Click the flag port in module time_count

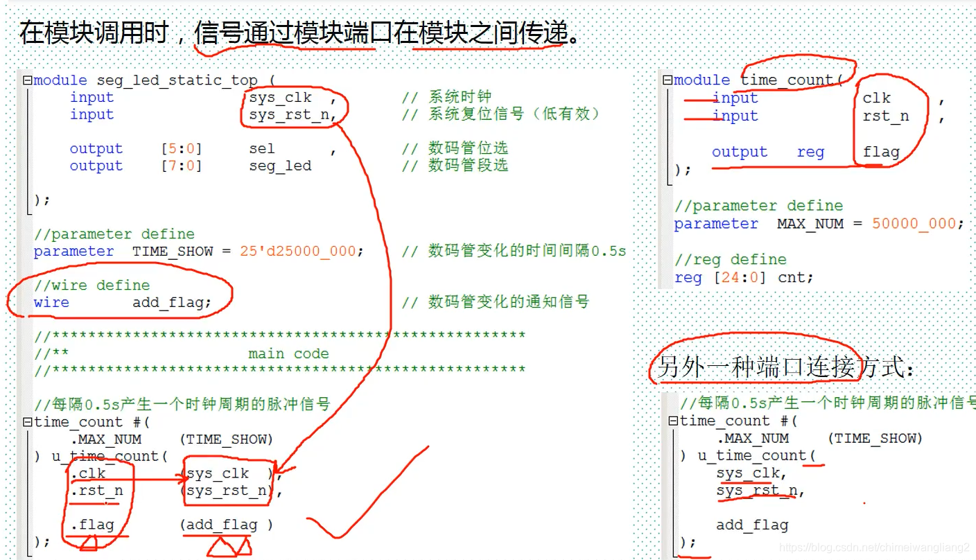coord(881,152)
